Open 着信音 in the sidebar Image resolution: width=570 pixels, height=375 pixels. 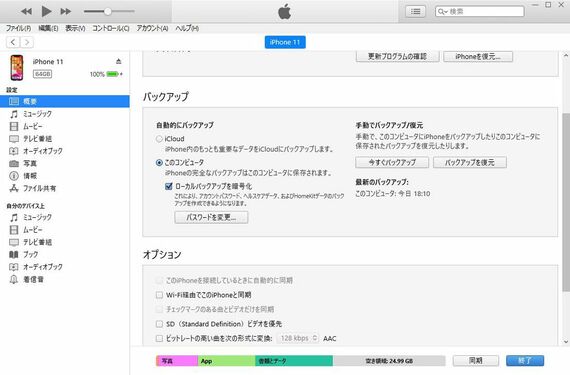pyautogui.click(x=65, y=279)
